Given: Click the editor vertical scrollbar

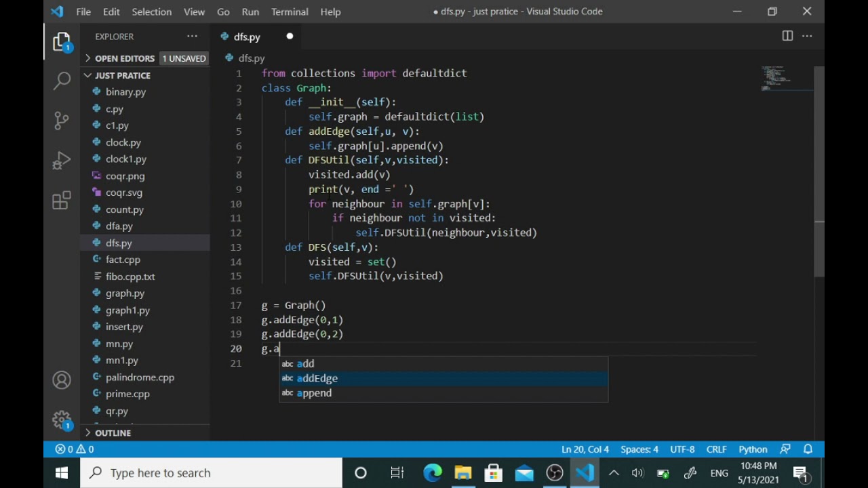Looking at the screenshot, I should click(819, 171).
